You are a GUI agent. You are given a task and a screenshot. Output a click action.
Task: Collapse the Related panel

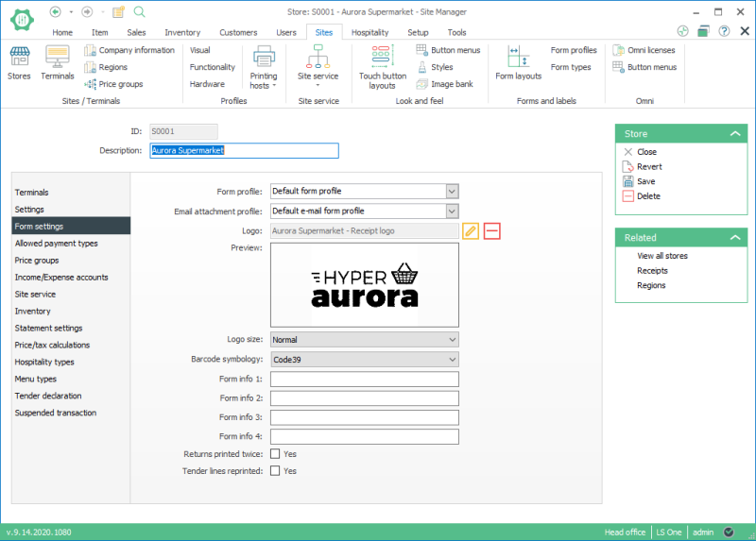(735, 238)
